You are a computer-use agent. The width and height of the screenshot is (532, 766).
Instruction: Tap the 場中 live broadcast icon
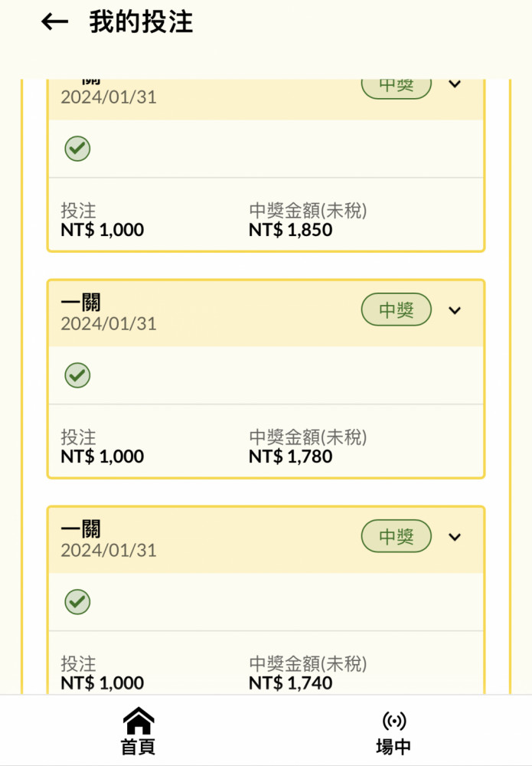coord(393,721)
